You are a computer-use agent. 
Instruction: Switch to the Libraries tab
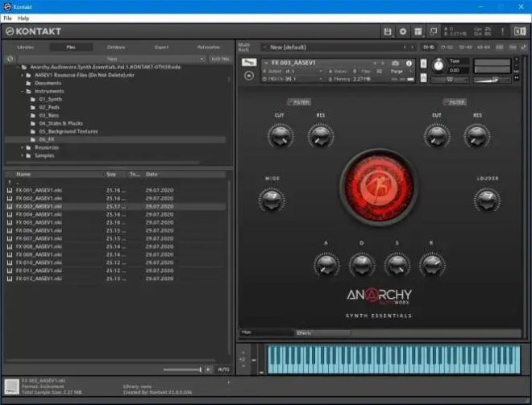click(26, 48)
